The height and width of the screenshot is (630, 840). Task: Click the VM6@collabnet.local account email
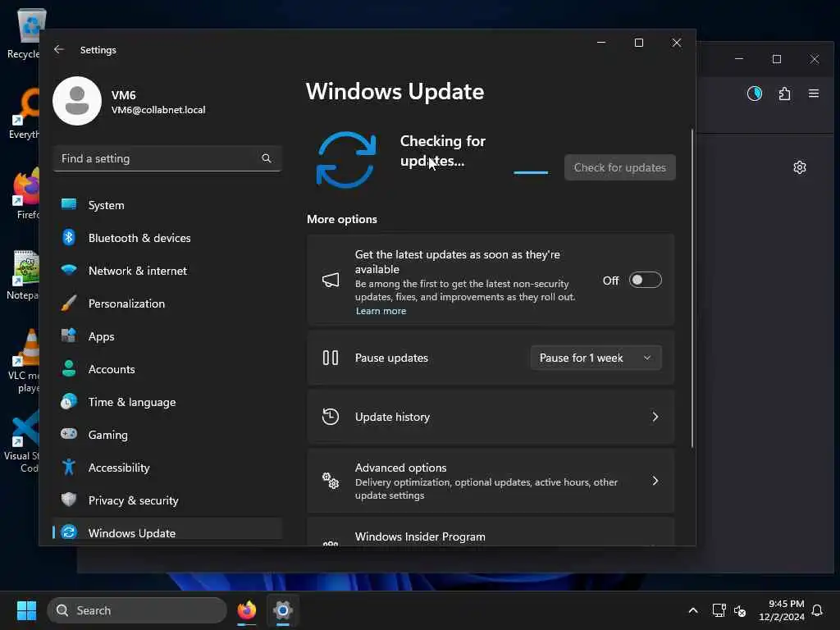coord(158,110)
